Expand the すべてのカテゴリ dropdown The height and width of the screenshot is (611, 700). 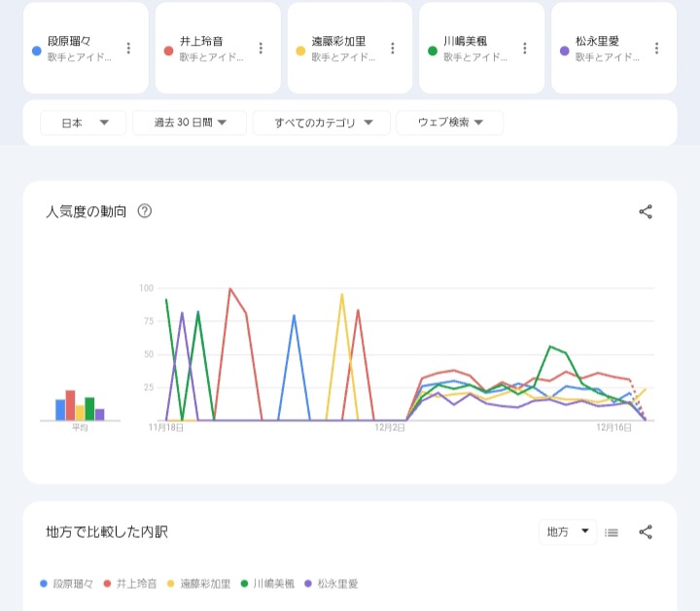321,123
